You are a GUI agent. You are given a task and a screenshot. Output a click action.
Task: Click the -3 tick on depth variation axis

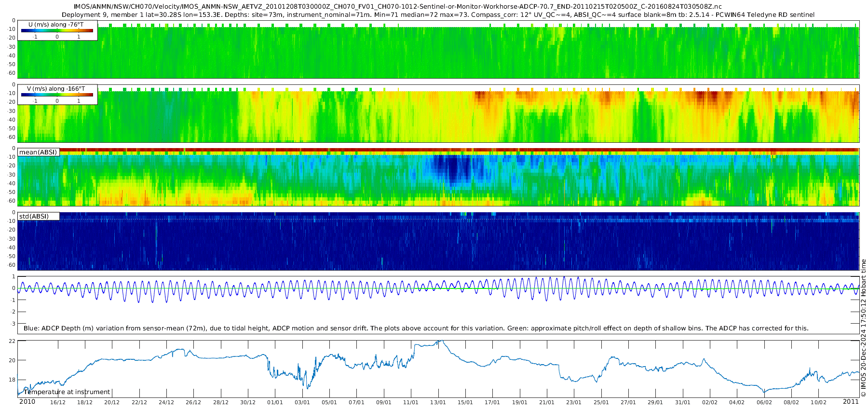point(13,324)
